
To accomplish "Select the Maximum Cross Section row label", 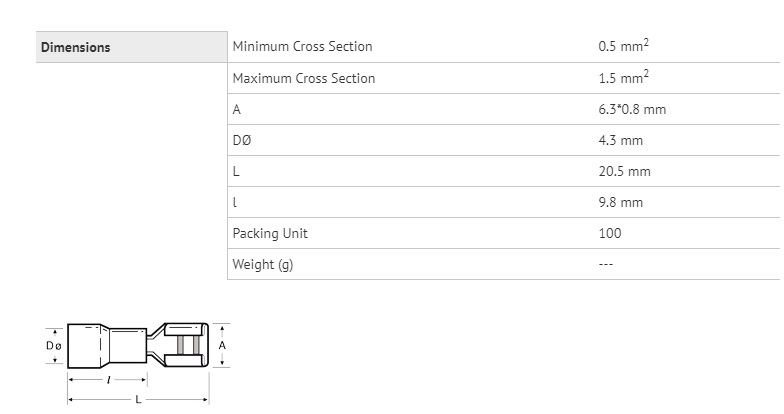I will pyautogui.click(x=304, y=78).
